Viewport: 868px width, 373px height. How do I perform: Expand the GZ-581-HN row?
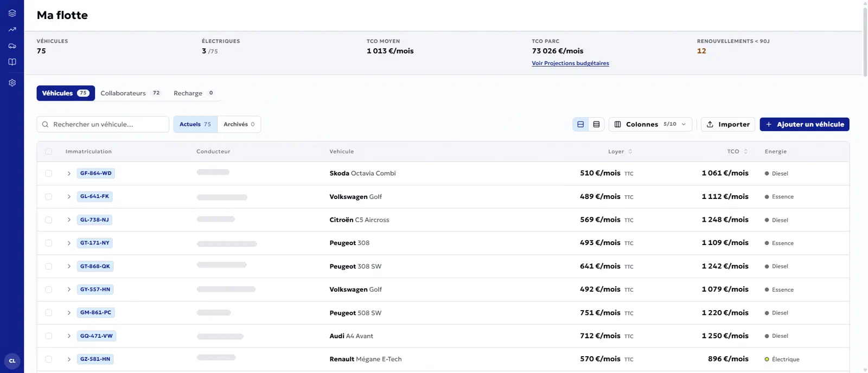[69, 359]
